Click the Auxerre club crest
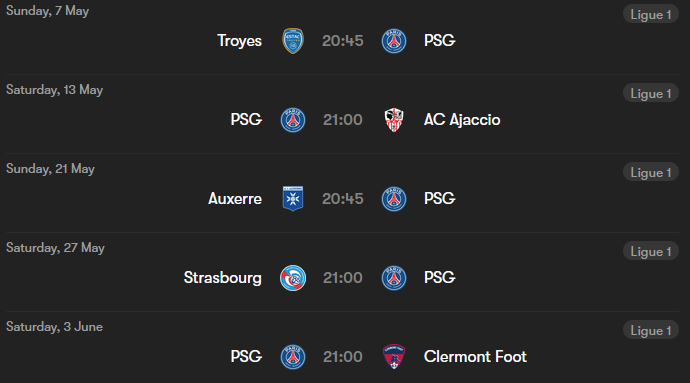 click(x=293, y=199)
